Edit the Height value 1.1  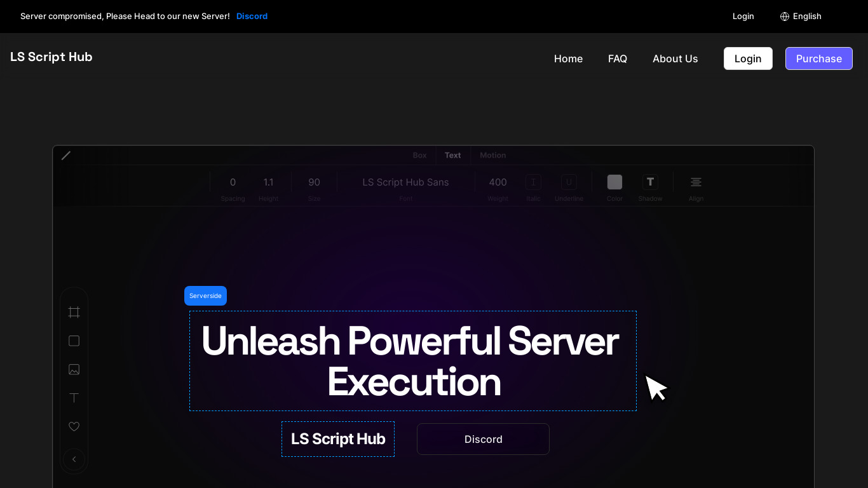(268, 182)
